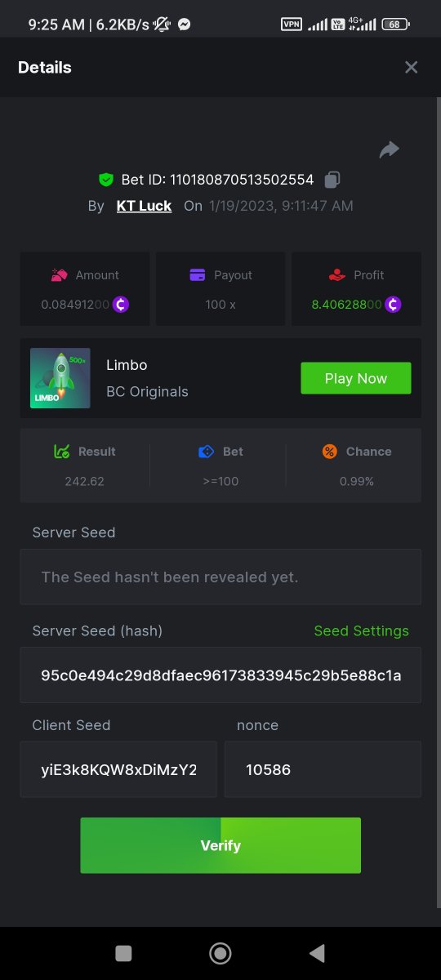
Task: Tap the Chance percent icon
Action: (329, 452)
